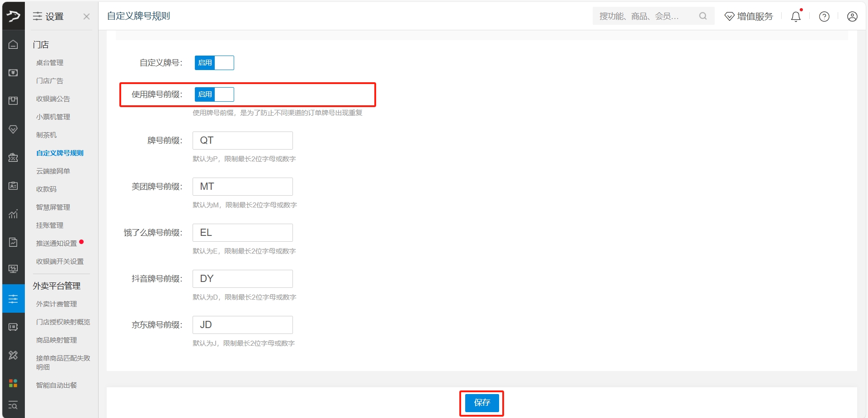Click the hint text 默认为P，限制最长2位字母或数字
This screenshot has height=418, width=868.
244,159
